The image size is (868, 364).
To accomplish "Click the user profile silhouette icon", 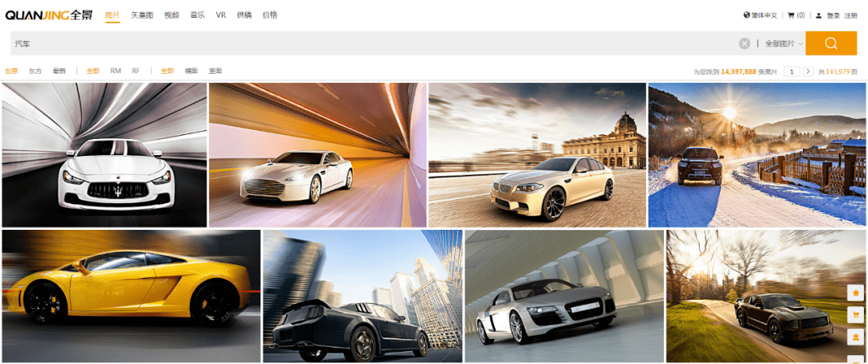I will coord(819,15).
